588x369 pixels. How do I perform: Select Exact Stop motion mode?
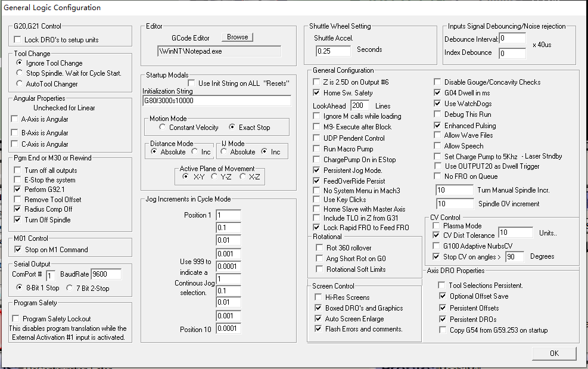(232, 127)
